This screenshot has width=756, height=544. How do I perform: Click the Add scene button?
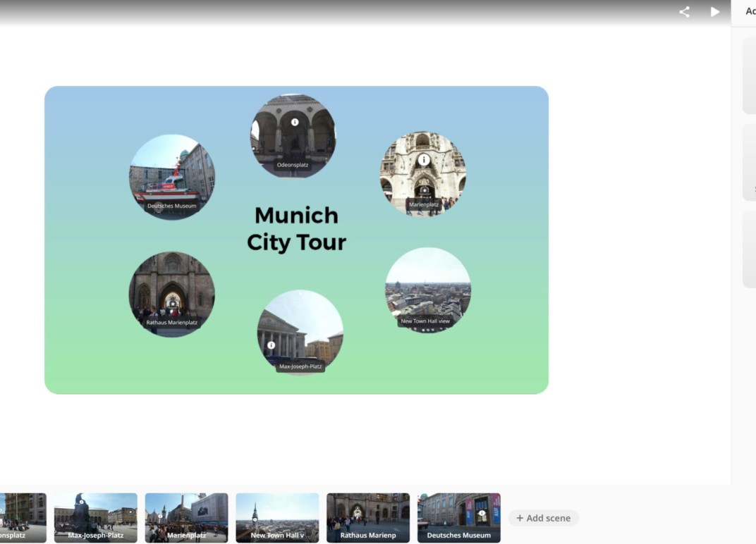pyautogui.click(x=543, y=518)
